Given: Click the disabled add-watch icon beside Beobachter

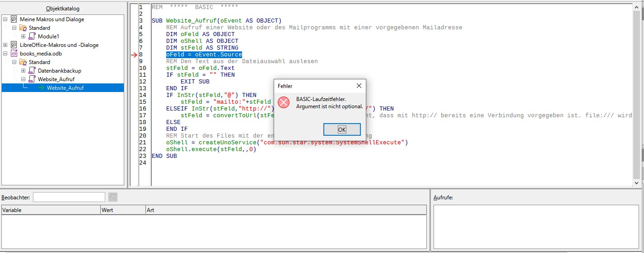Looking at the screenshot, I should tap(113, 197).
